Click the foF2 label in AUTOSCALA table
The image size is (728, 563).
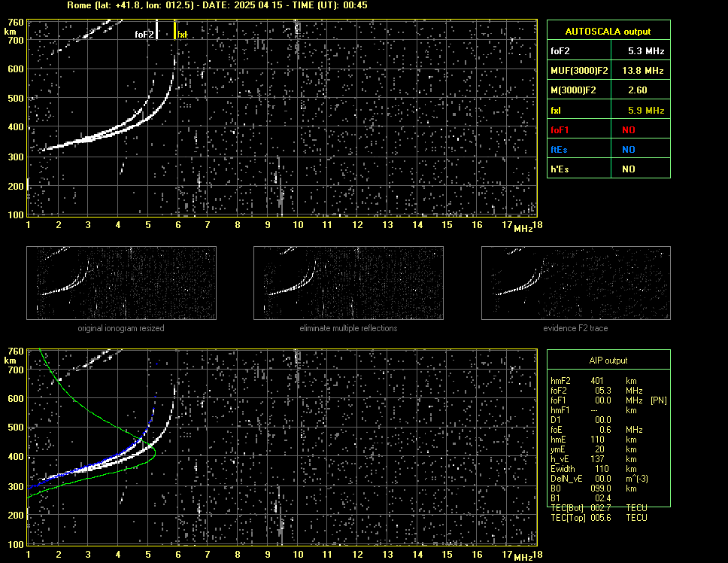click(x=560, y=51)
